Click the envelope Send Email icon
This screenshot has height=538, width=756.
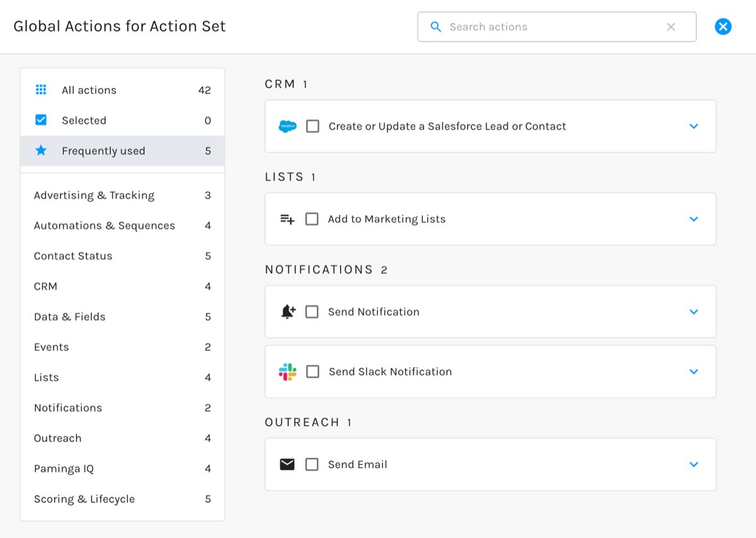287,464
